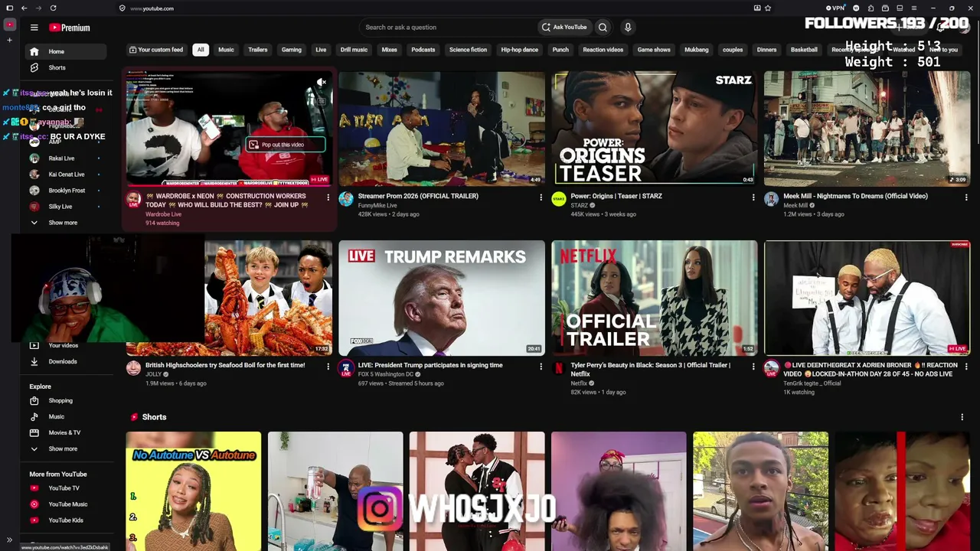The width and height of the screenshot is (980, 551).
Task: Open options menu for Power: Origins Teaser
Action: [x=753, y=197]
